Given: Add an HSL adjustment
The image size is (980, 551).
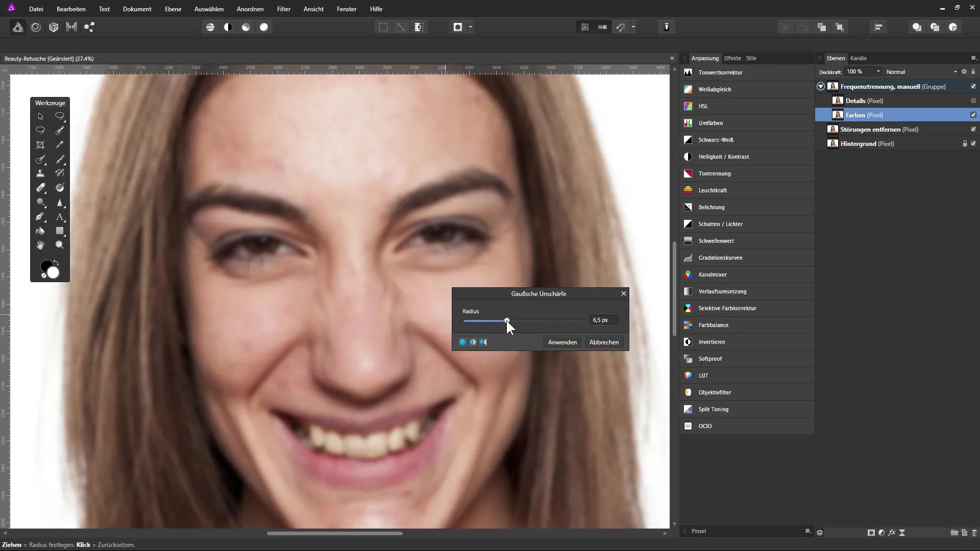Looking at the screenshot, I should pos(746,106).
